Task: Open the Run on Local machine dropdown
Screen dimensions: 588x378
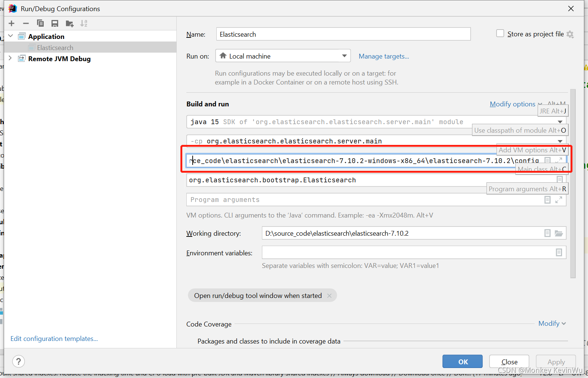Action: [283, 56]
